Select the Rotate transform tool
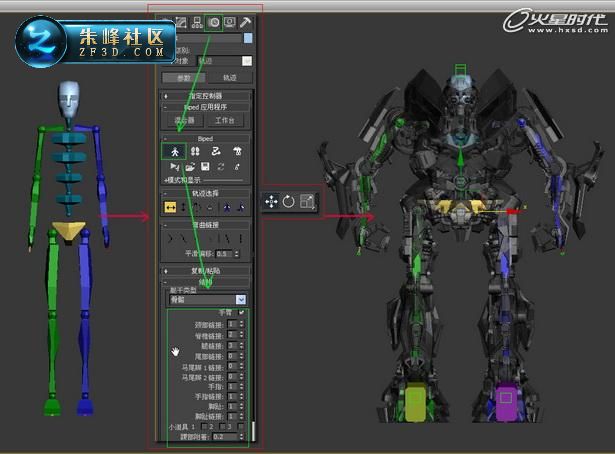The image size is (615, 454). click(x=289, y=202)
